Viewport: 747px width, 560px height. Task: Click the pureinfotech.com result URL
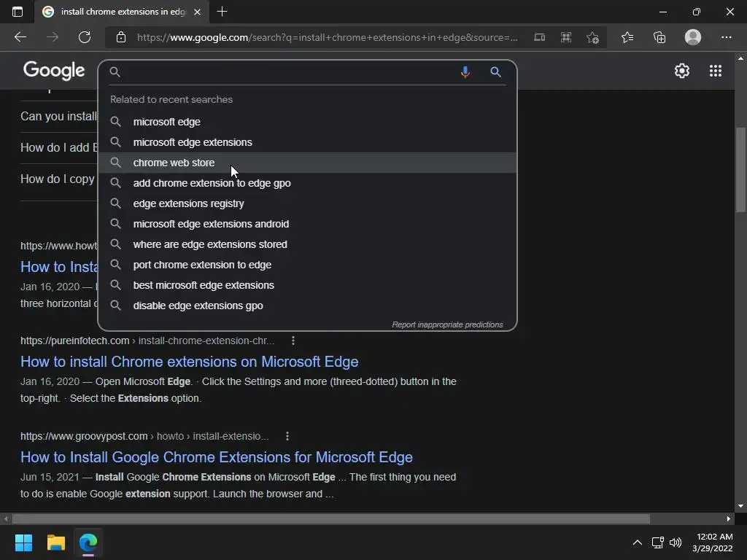click(147, 341)
